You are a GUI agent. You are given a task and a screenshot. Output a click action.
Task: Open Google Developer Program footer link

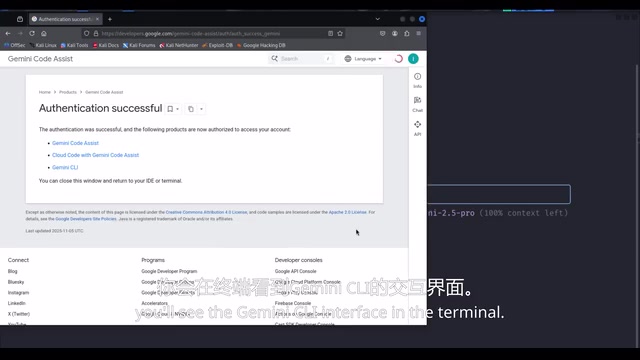click(169, 271)
